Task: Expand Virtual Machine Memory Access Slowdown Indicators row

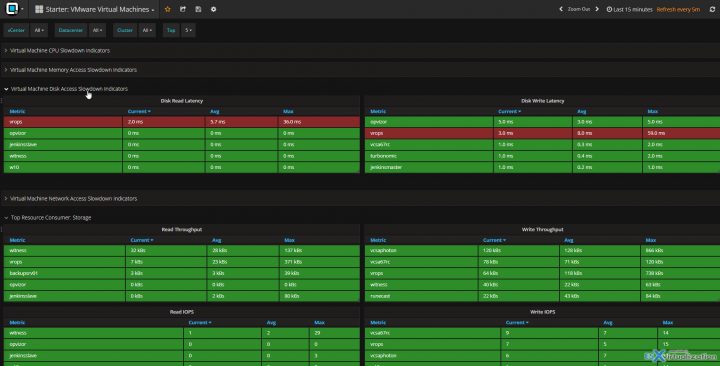Action: (x=73, y=70)
